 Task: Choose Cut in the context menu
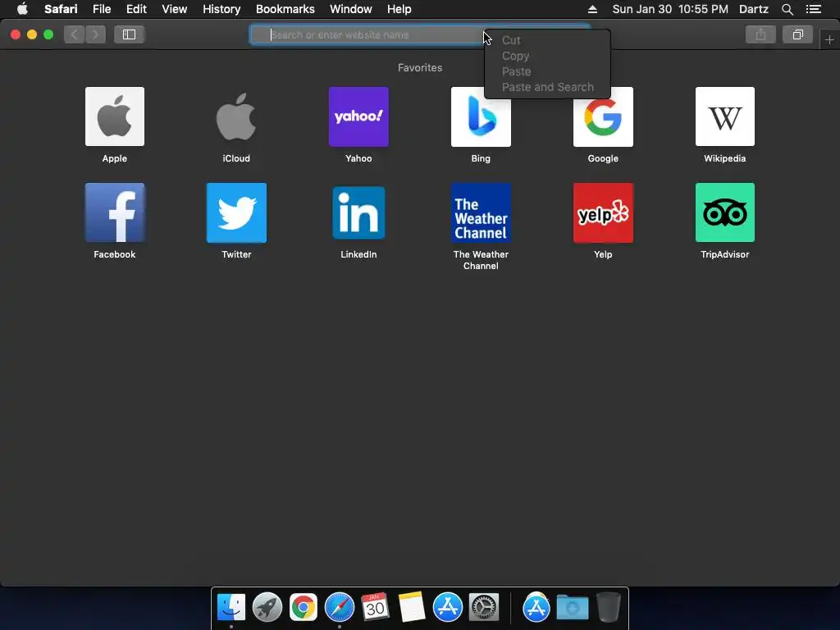(x=547, y=40)
